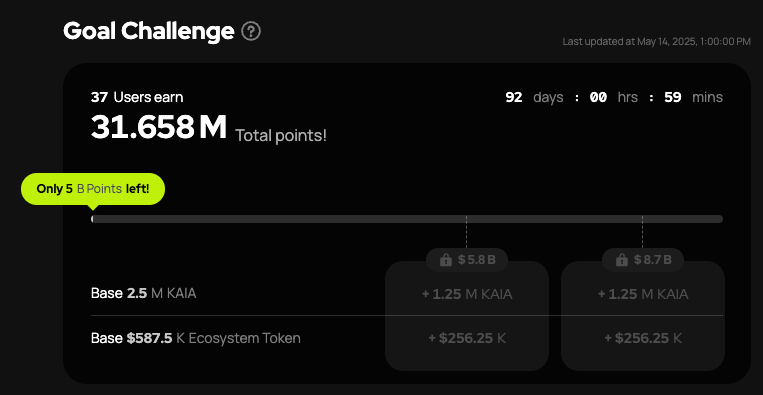Click the 'Base 2.5 M KAIA' row label
This screenshot has height=395, width=763.
coord(144,293)
